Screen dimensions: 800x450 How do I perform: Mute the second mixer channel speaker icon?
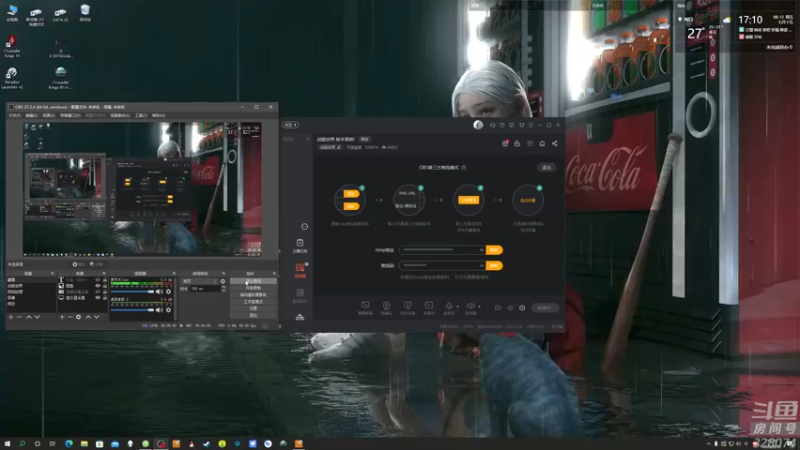[x=159, y=310]
